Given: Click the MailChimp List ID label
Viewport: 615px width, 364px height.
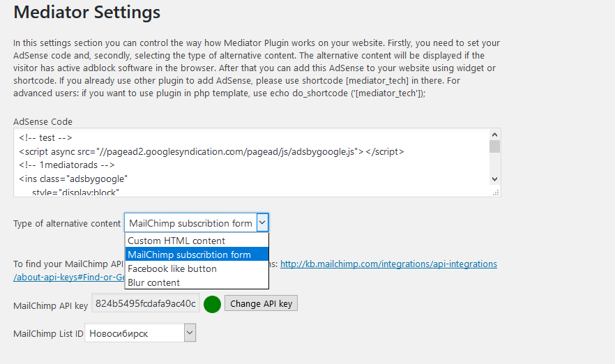Looking at the screenshot, I should (x=48, y=334).
